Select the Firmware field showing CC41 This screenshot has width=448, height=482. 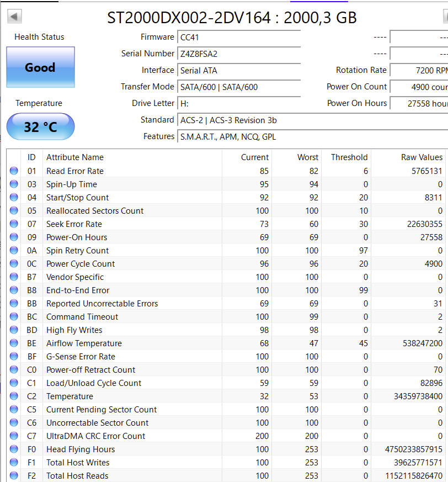pos(239,37)
